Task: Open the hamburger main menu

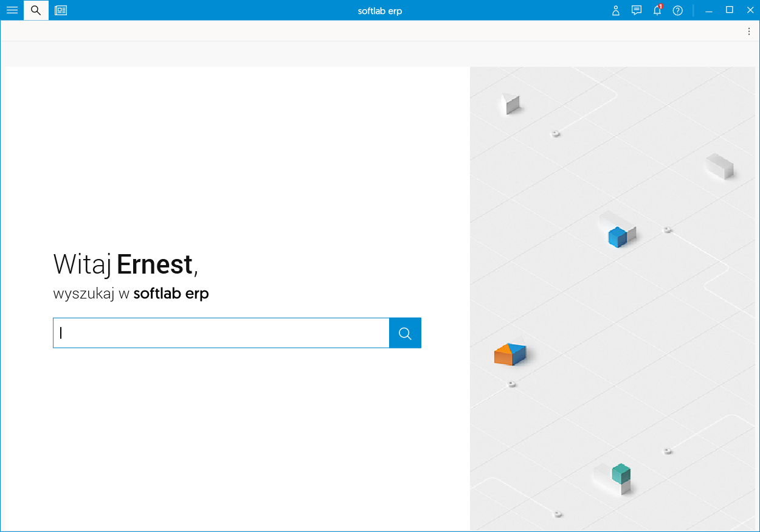Action: [x=12, y=10]
